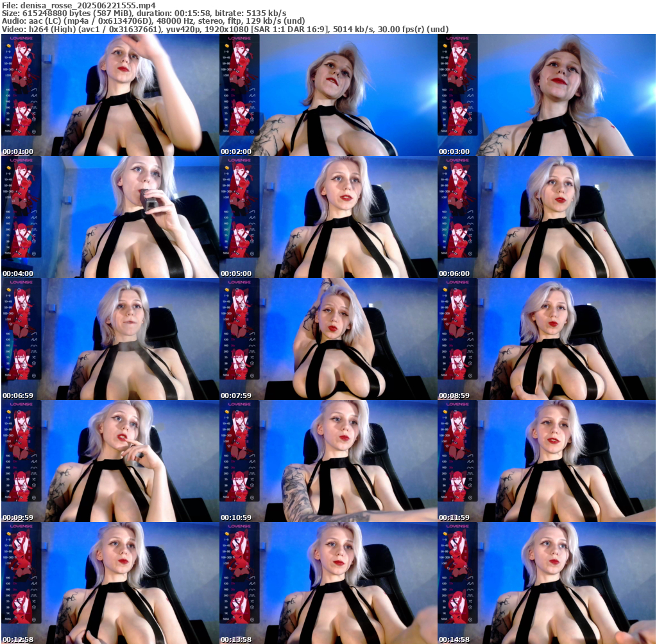
Task: Open the thumbnail at 00:07:59
Action: [x=328, y=339]
